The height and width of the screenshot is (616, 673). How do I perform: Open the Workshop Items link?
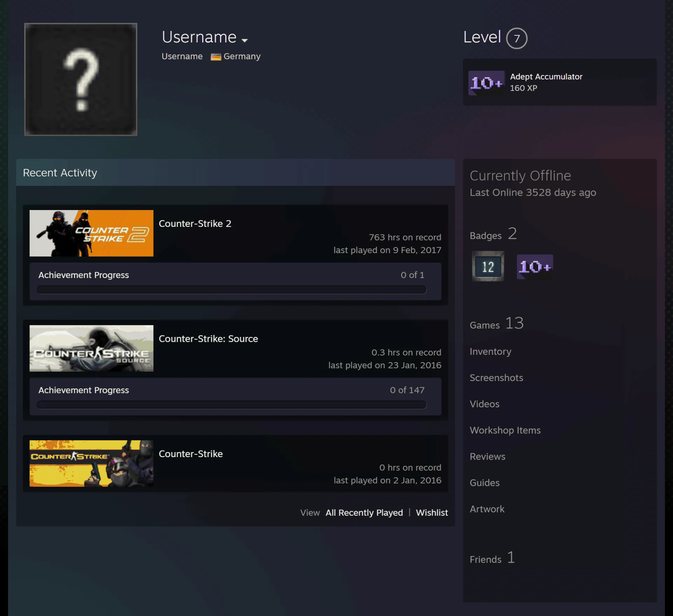pos(505,430)
